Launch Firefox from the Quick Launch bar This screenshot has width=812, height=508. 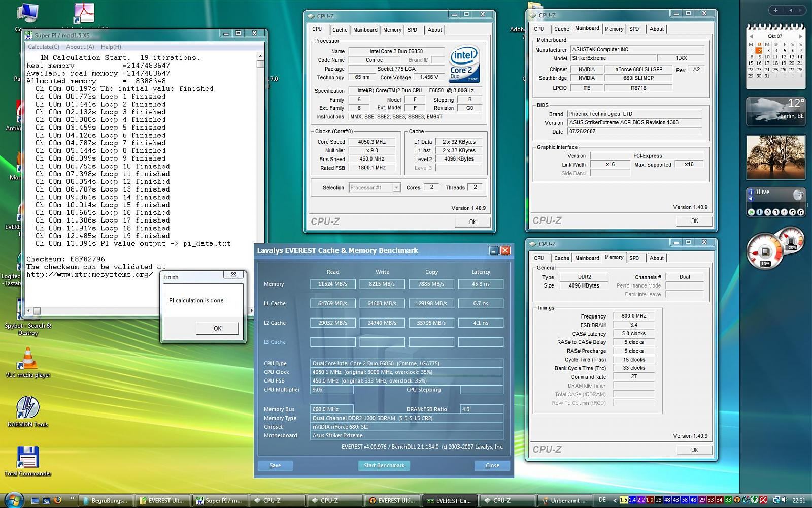tap(58, 500)
